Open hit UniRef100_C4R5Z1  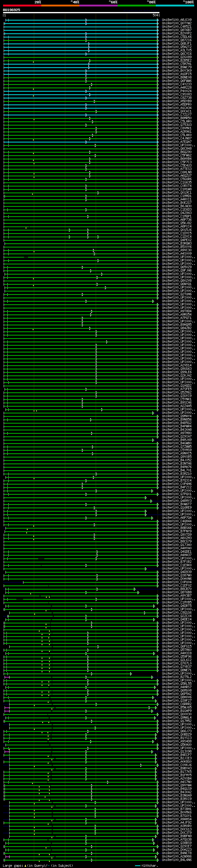tap(176, 26)
